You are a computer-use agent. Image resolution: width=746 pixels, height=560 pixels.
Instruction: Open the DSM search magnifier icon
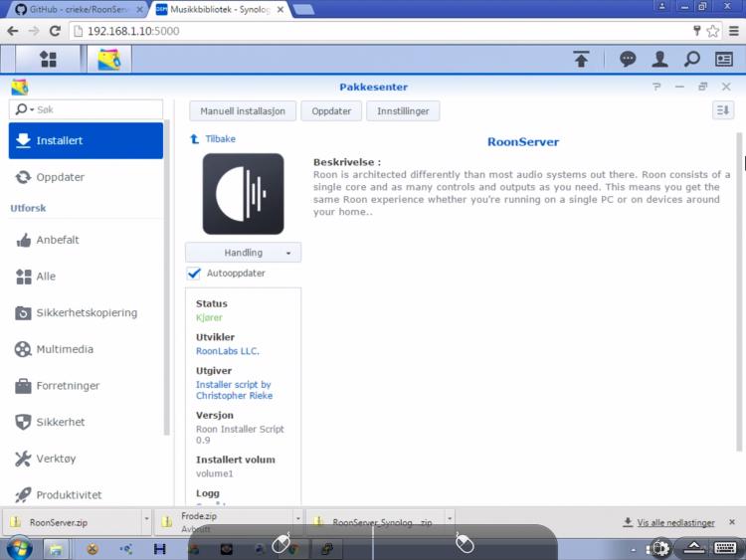pos(691,60)
